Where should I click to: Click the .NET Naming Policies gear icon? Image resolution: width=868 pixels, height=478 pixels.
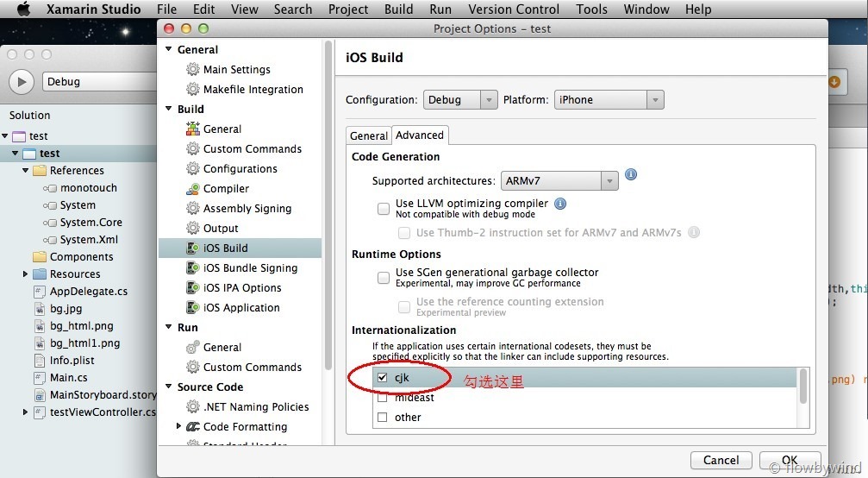tap(192, 406)
